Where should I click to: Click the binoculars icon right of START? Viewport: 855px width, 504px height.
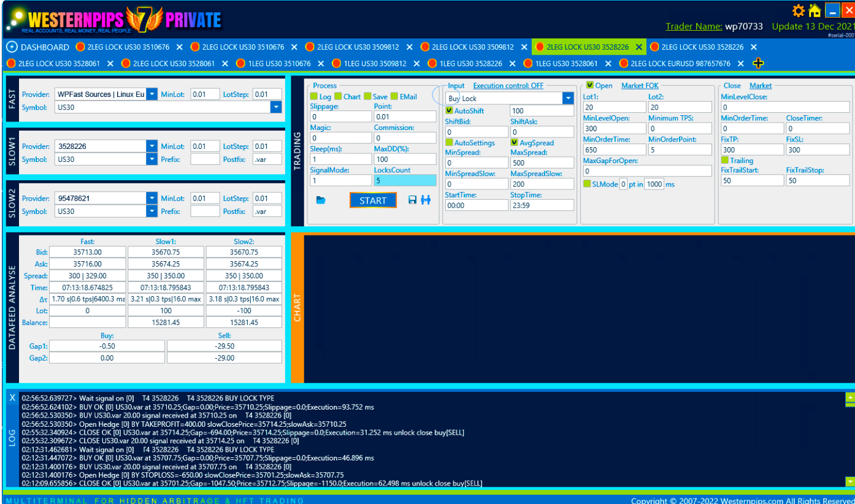point(426,200)
